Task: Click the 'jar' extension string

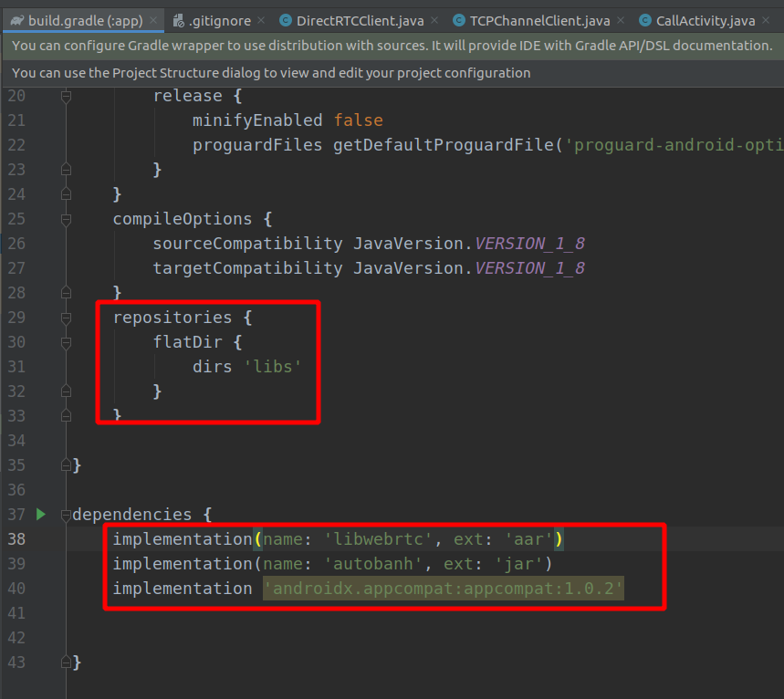Action: click(518, 564)
